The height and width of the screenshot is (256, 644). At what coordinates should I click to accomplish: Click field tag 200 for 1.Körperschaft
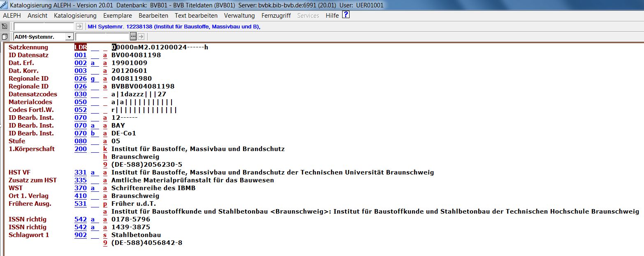coord(81,149)
